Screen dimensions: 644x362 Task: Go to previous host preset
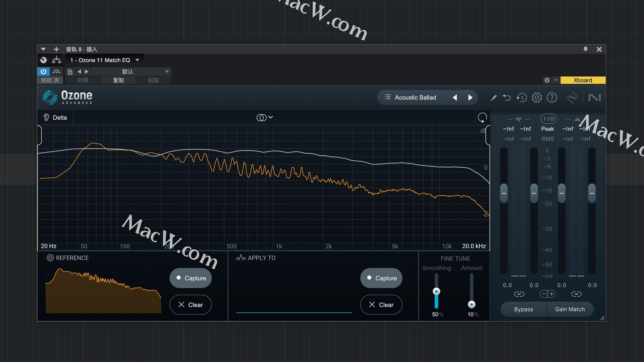click(x=79, y=71)
